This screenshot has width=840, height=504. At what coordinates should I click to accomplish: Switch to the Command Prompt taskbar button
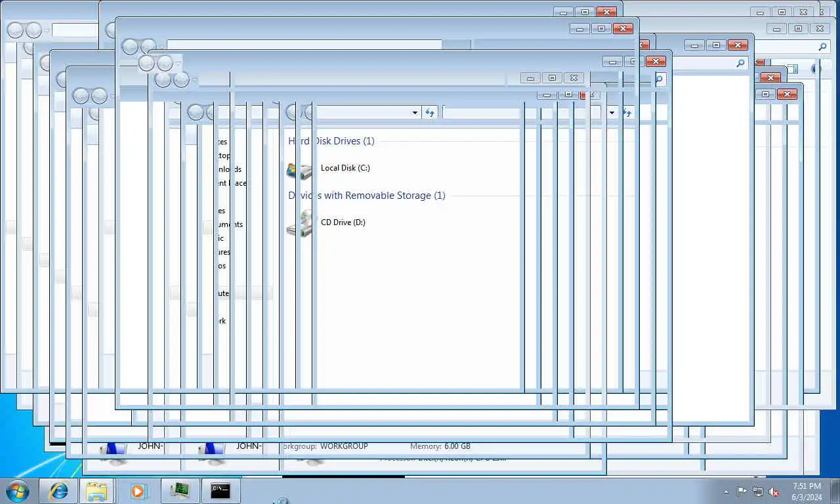coord(220,491)
